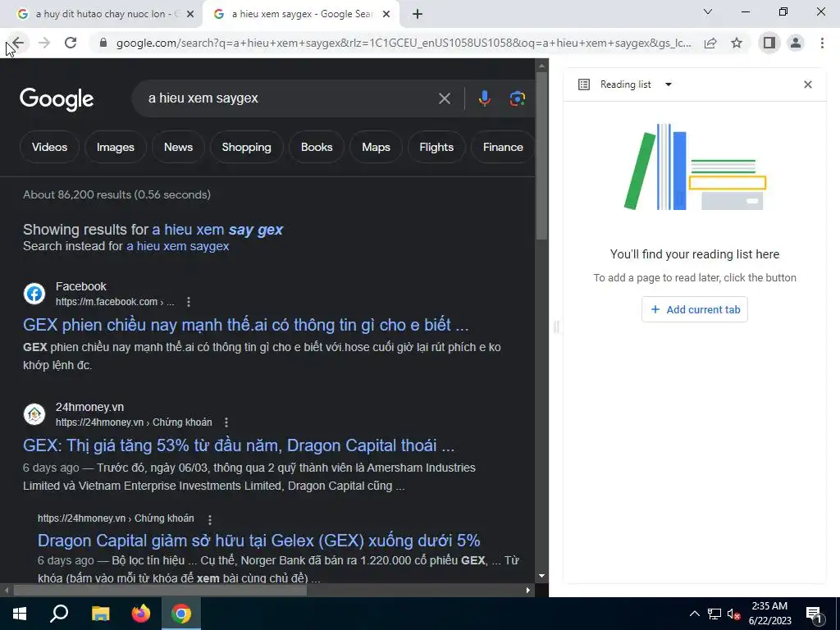Click the 'About 86,200 results' text

(x=116, y=195)
